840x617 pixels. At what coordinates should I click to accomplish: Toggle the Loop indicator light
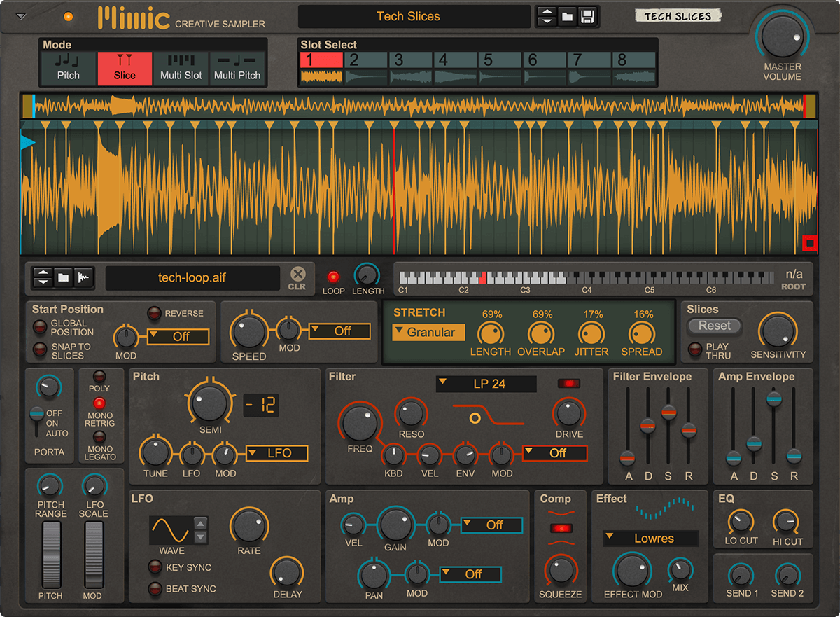pos(333,276)
